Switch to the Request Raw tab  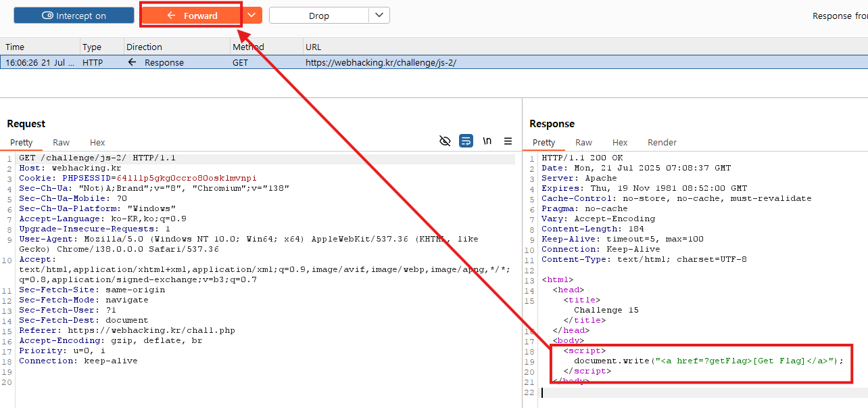(61, 142)
